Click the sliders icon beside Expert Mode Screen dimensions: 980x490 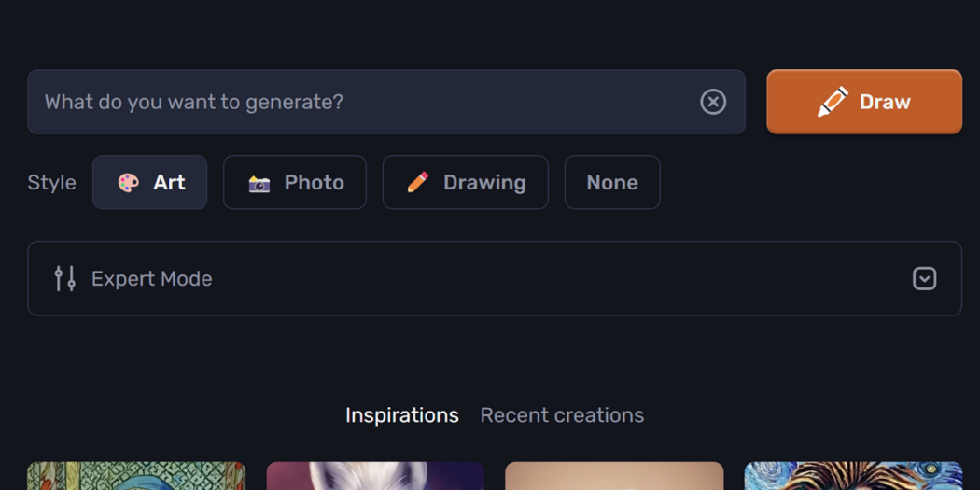click(65, 278)
